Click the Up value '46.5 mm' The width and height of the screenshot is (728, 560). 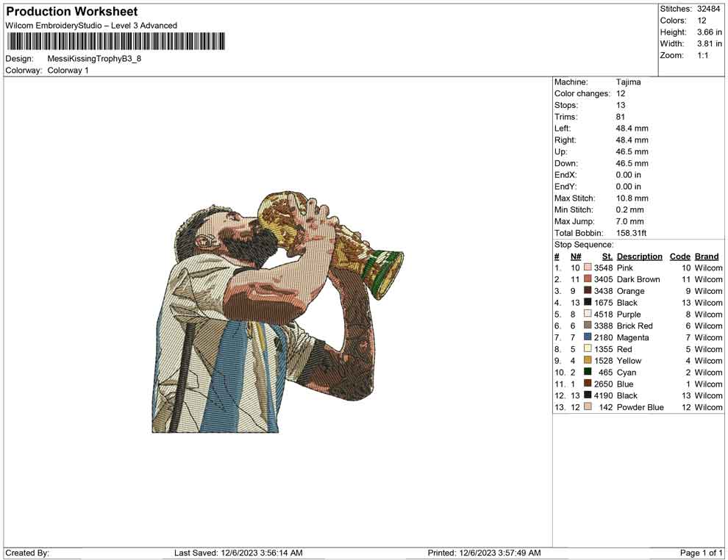632,151
